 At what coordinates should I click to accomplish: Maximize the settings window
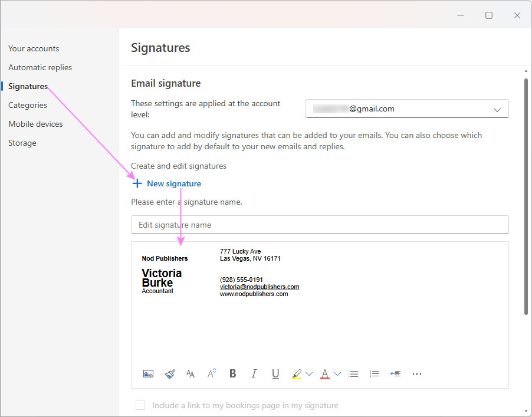click(x=489, y=15)
